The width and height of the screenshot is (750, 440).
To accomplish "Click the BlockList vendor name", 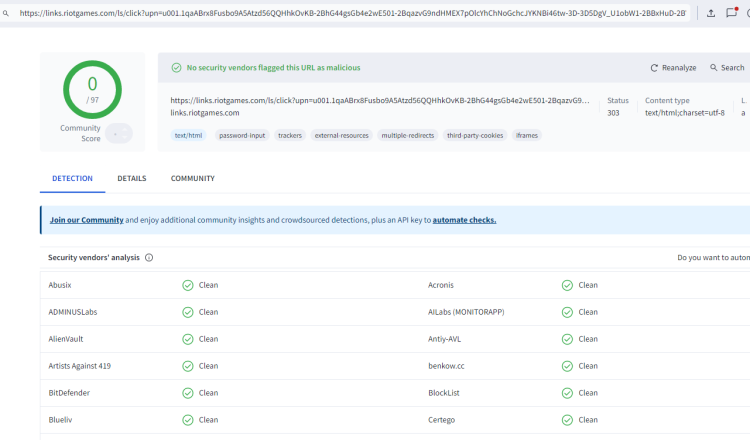I will coord(443,393).
